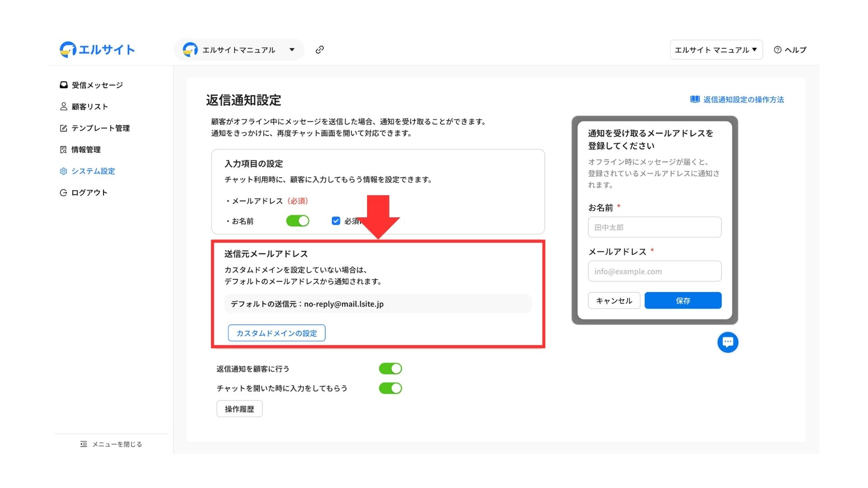
Task: Click the logout icon for ログアウト
Action: tap(64, 193)
